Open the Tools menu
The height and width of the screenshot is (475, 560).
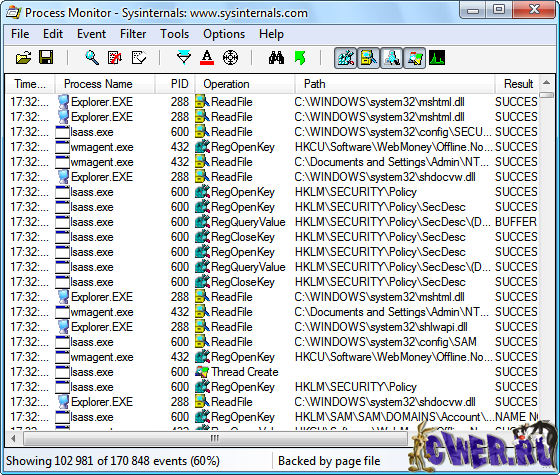174,34
